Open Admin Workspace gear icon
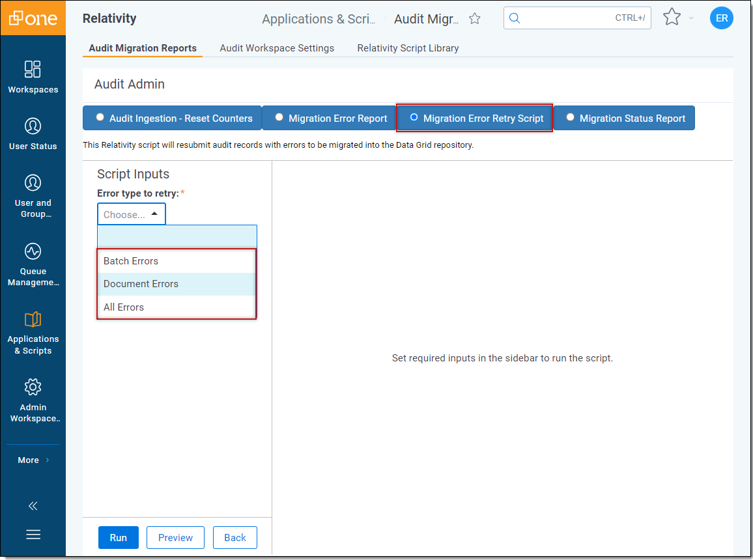753x560 pixels. 33,387
